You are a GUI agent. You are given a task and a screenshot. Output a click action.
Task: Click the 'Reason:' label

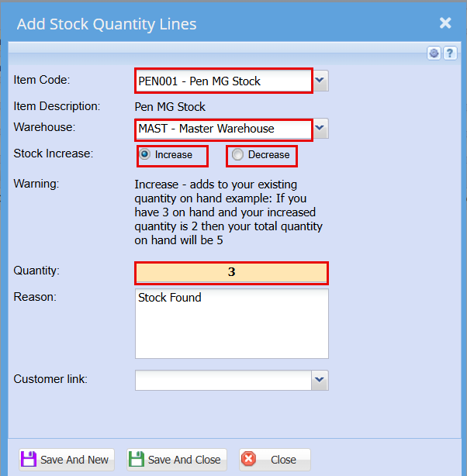pos(35,297)
